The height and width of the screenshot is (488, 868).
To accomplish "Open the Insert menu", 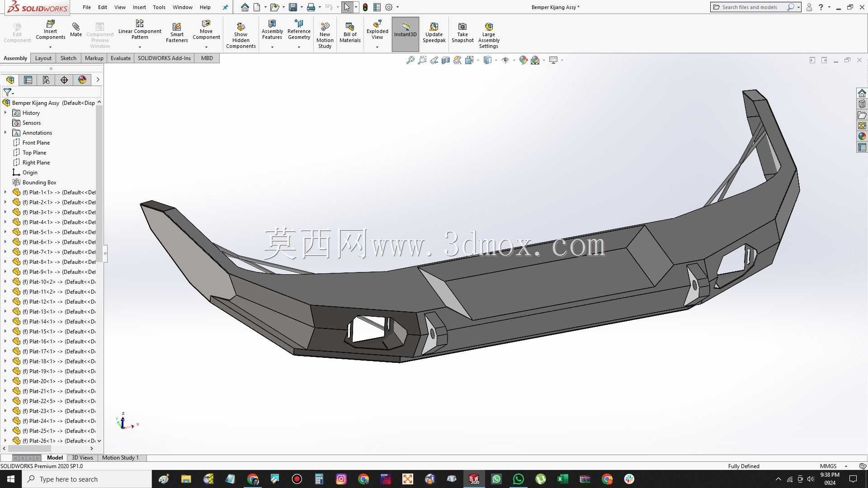I will 139,7.
